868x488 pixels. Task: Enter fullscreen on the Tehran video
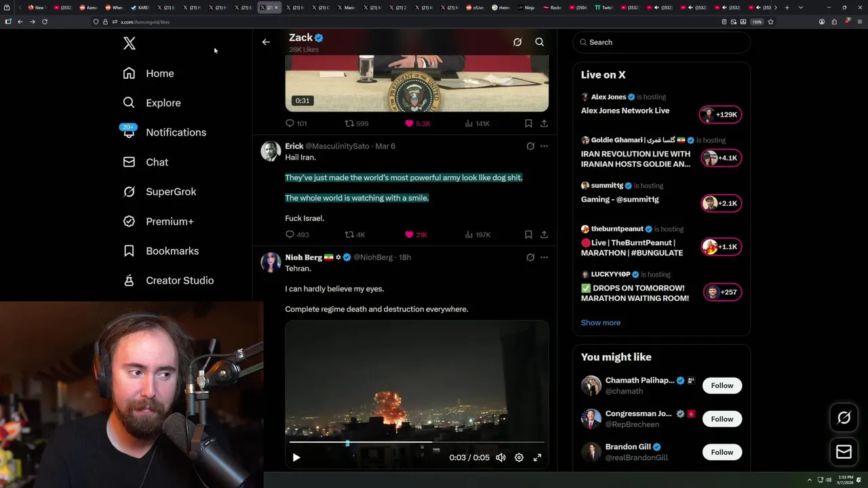click(x=537, y=457)
